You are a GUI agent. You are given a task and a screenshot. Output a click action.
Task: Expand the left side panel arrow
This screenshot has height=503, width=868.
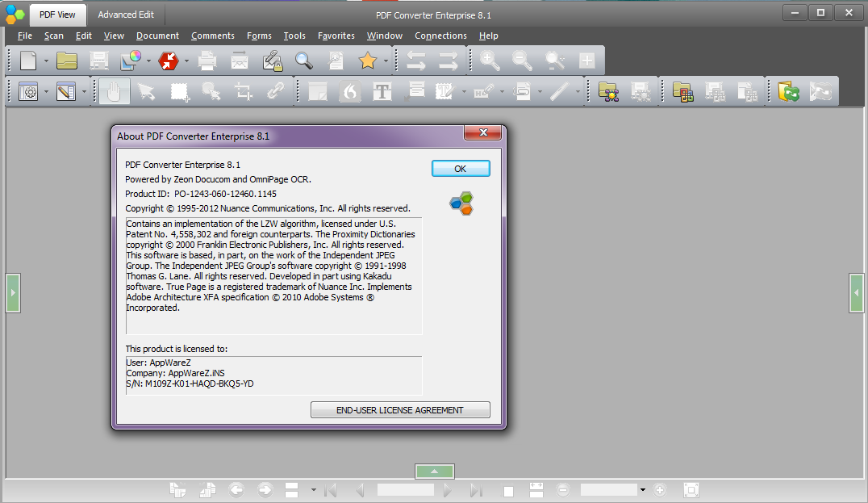click(x=13, y=292)
